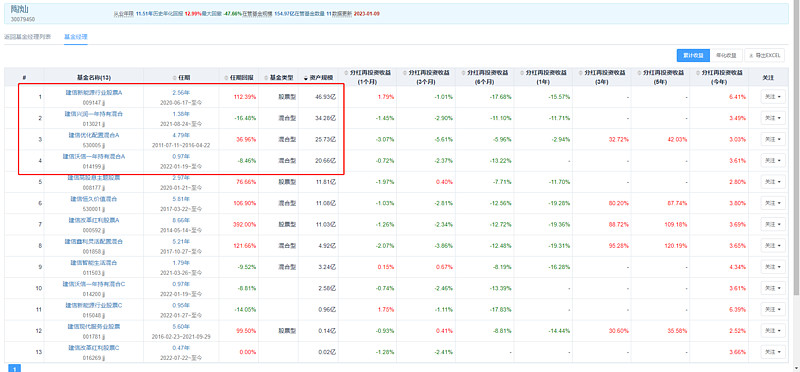Open 关注 dropdown for 建信兴润一年持有混合
The height and width of the screenshot is (372, 800).
[773, 118]
